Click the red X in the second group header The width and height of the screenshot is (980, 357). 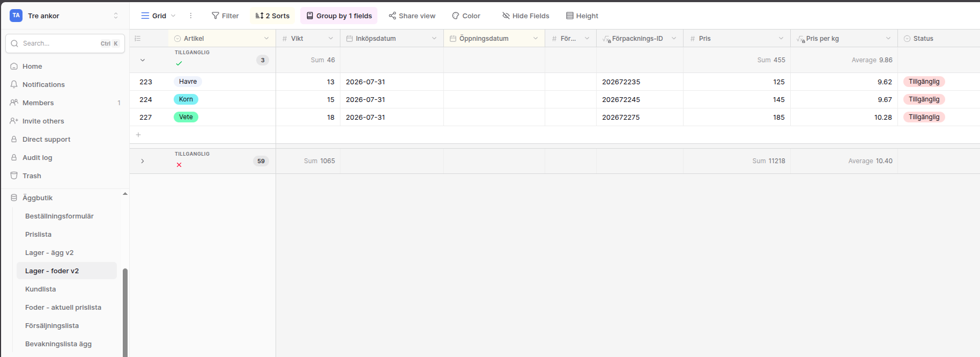[x=179, y=165]
